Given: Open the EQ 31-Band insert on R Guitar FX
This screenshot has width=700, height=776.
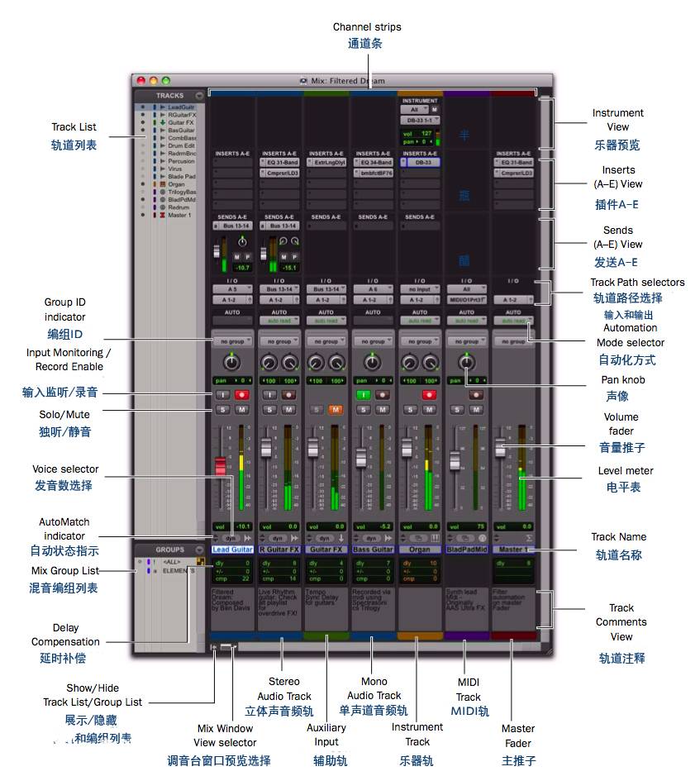Looking at the screenshot, I should click(279, 163).
